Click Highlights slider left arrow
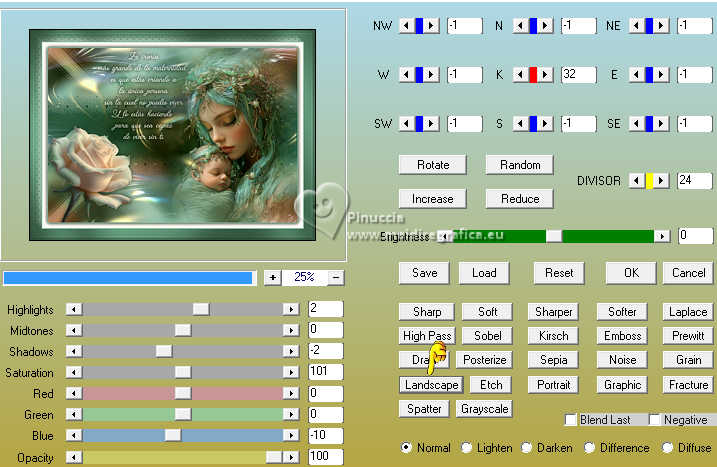This screenshot has height=467, width=717. (74, 310)
